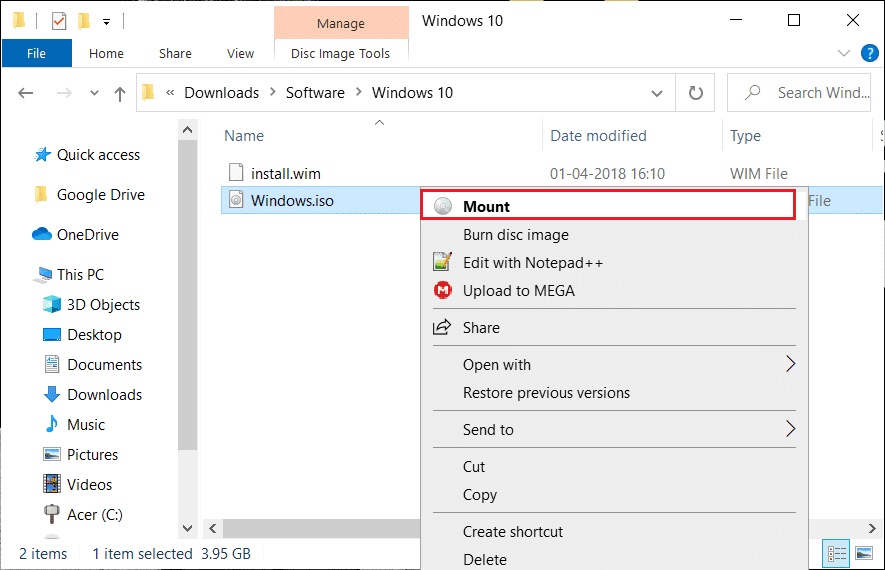Open the File menu button

[36, 54]
